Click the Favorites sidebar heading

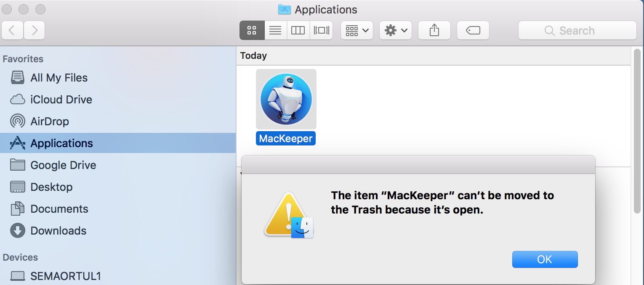[x=23, y=59]
